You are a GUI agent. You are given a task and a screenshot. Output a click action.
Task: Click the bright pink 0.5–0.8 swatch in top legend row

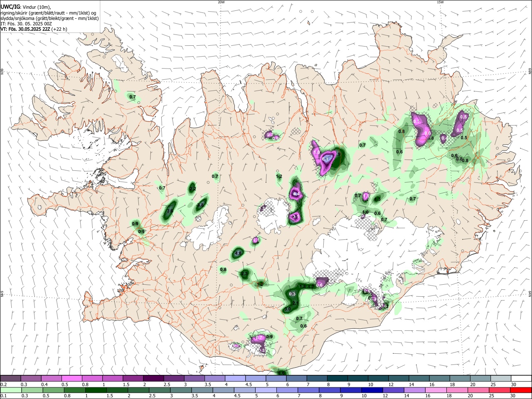coord(72,378)
